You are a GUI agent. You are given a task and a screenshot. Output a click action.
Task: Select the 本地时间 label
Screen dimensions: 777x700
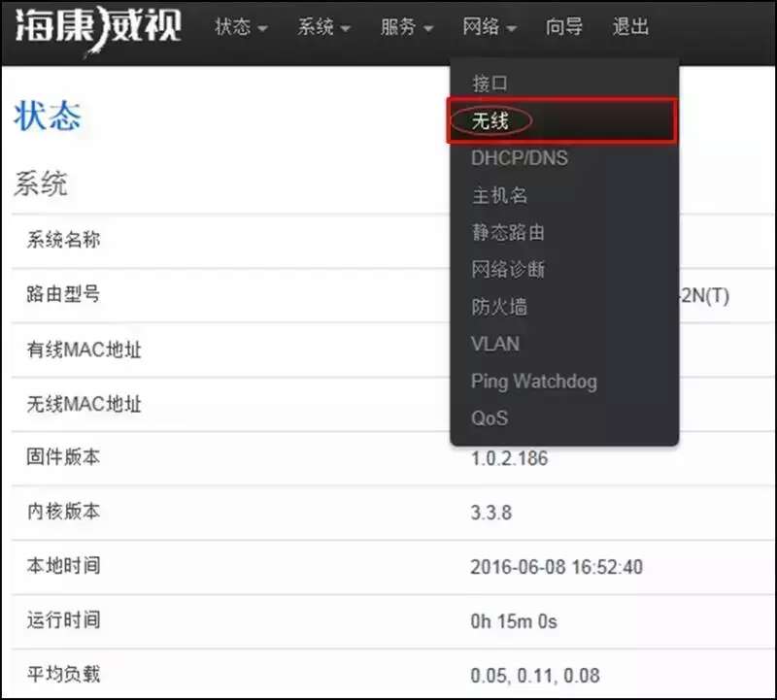coord(63,566)
